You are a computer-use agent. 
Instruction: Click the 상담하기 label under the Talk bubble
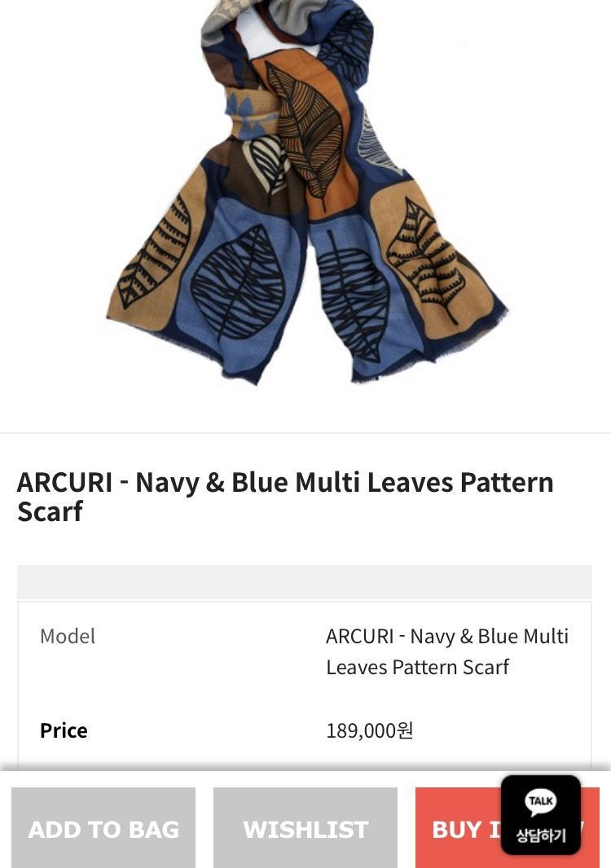(x=541, y=835)
